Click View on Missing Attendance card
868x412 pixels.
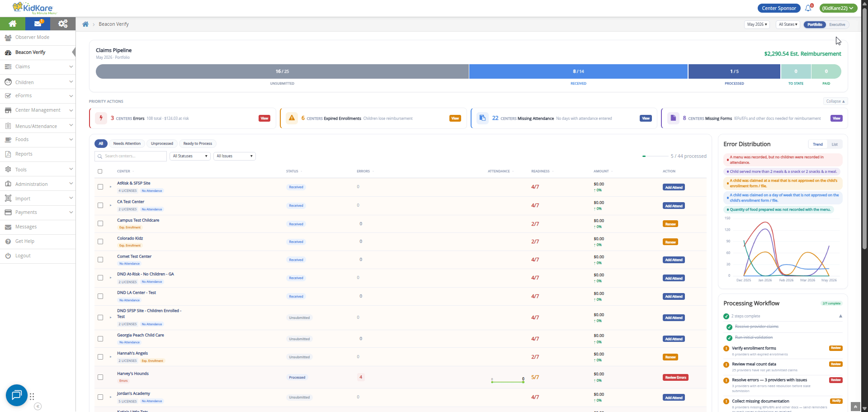click(x=646, y=118)
